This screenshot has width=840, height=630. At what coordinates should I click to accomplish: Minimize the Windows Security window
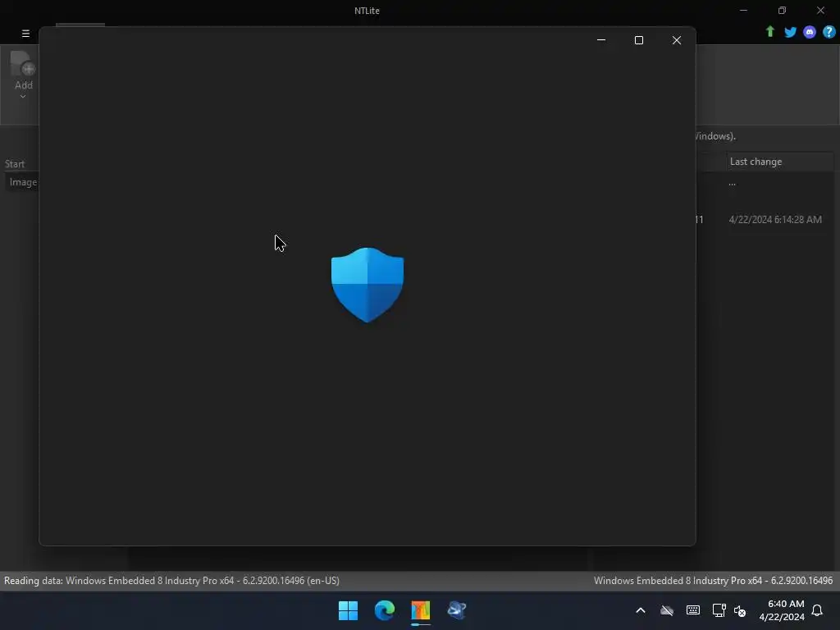pyautogui.click(x=601, y=40)
